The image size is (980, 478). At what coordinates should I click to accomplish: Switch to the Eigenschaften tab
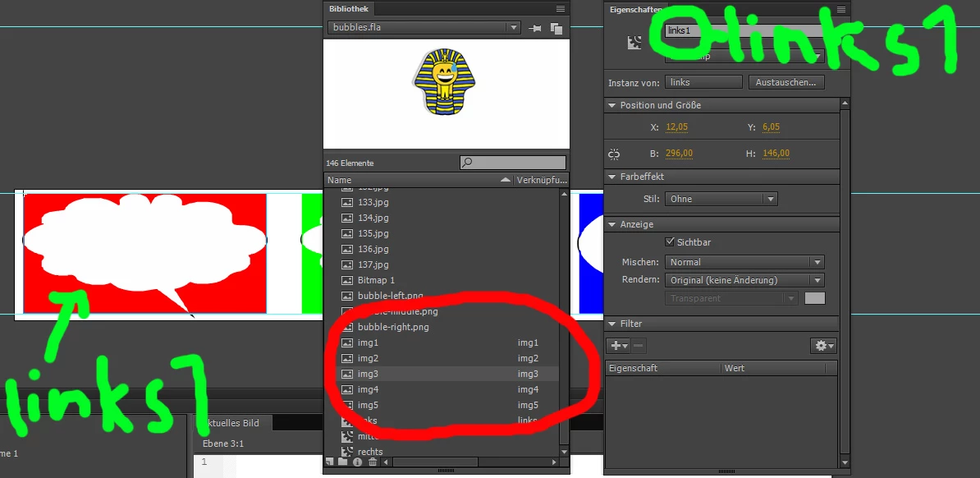(635, 9)
